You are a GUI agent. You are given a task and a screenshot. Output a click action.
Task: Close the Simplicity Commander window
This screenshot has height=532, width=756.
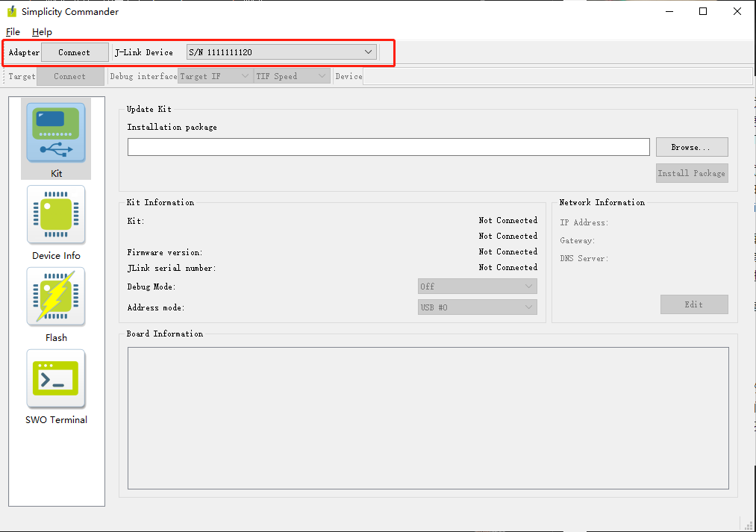[737, 11]
